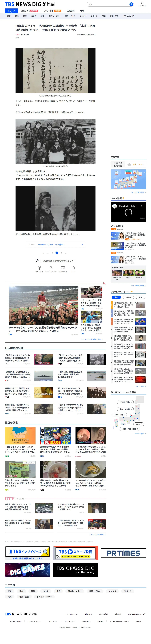
Task: Click the スポーツ pill in the bottom category list
Action: 128,591
